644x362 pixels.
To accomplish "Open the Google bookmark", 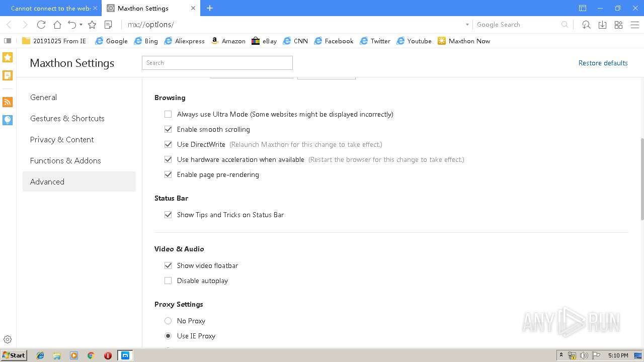I will (111, 41).
